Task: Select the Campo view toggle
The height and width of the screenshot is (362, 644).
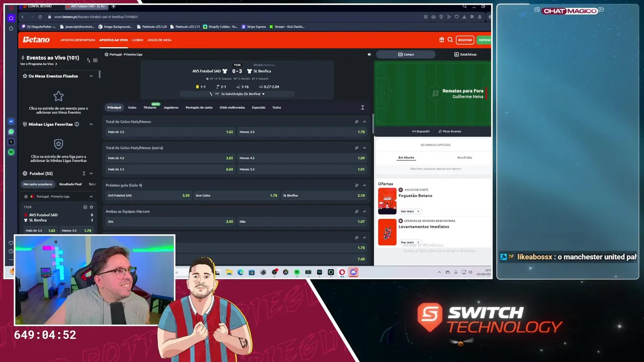Action: click(x=406, y=54)
